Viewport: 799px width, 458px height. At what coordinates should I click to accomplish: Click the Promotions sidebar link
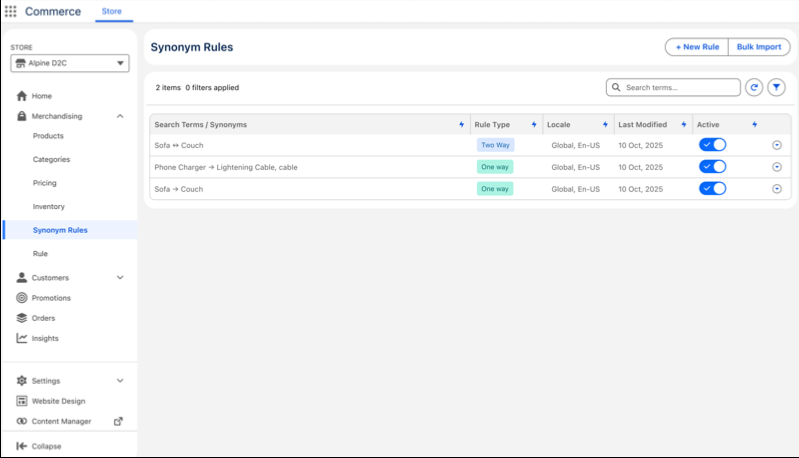tap(51, 298)
